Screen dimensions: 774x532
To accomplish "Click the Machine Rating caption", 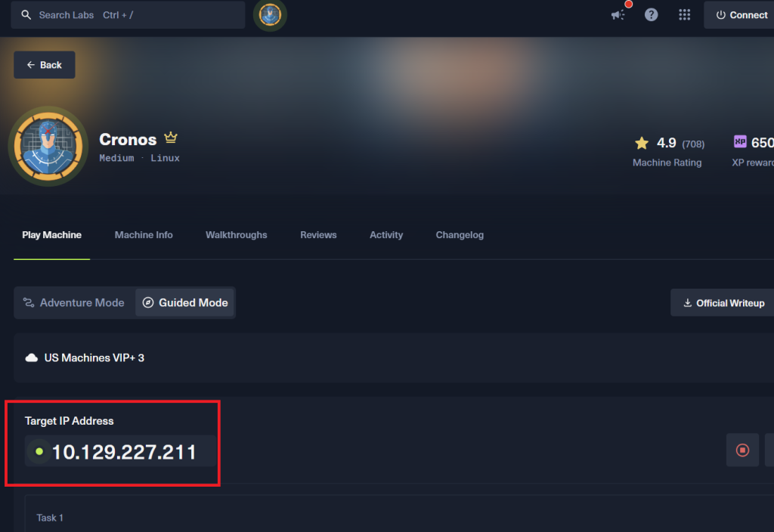I will (x=667, y=162).
